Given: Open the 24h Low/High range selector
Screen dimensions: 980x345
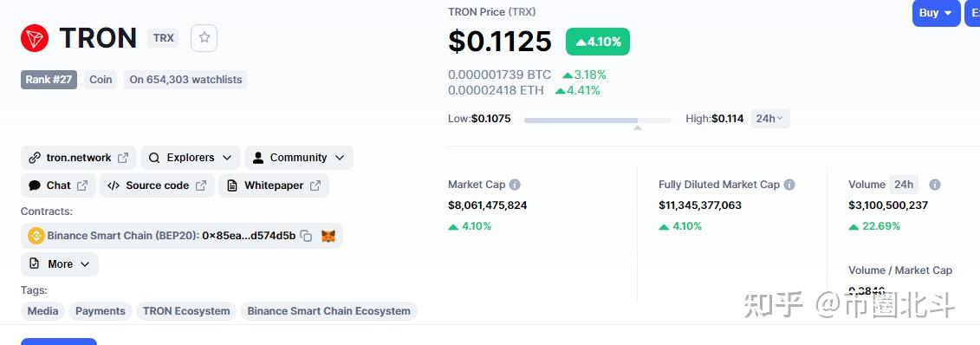Looking at the screenshot, I should pos(769,119).
